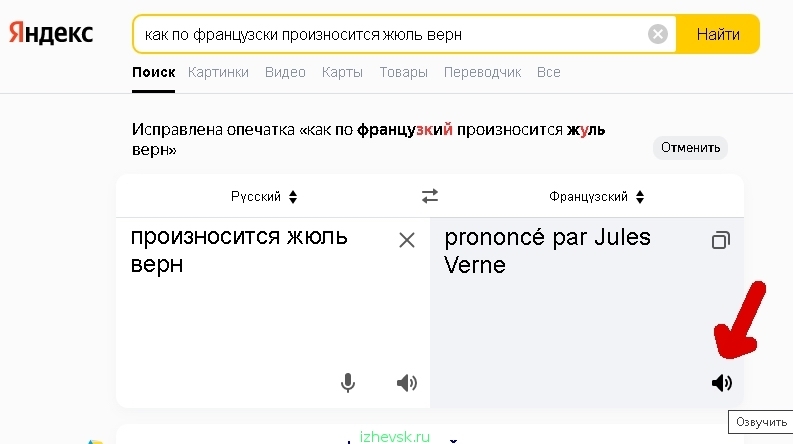Click Отменить to undo typo correction
The height and width of the screenshot is (444, 793).
tap(690, 148)
